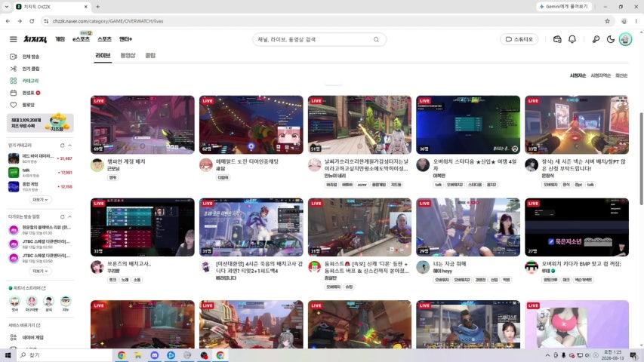This screenshot has height=362, width=644.
Task: Open the 너는 지금 뭐해 stream thumbnail
Action: click(x=468, y=227)
